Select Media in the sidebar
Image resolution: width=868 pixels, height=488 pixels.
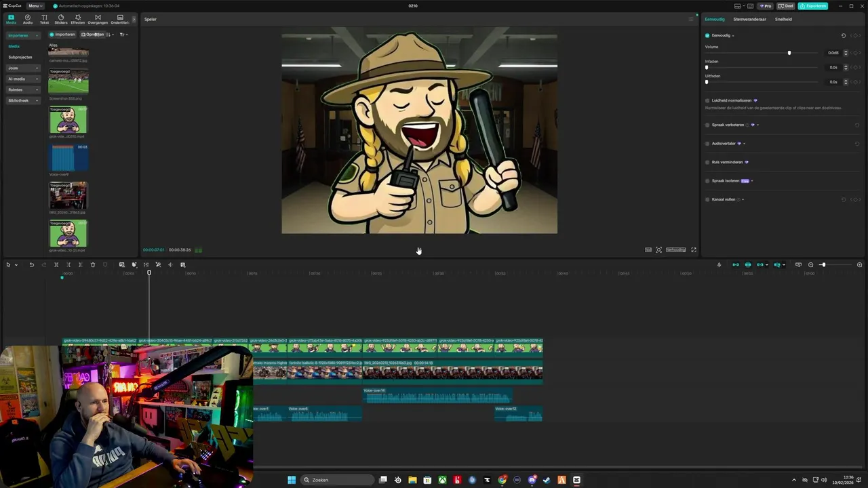[14, 46]
